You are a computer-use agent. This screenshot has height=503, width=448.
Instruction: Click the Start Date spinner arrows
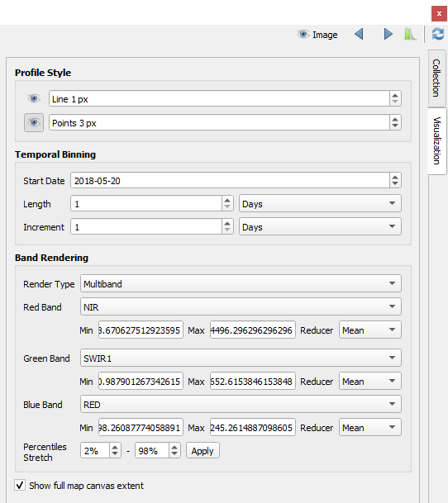(x=395, y=181)
